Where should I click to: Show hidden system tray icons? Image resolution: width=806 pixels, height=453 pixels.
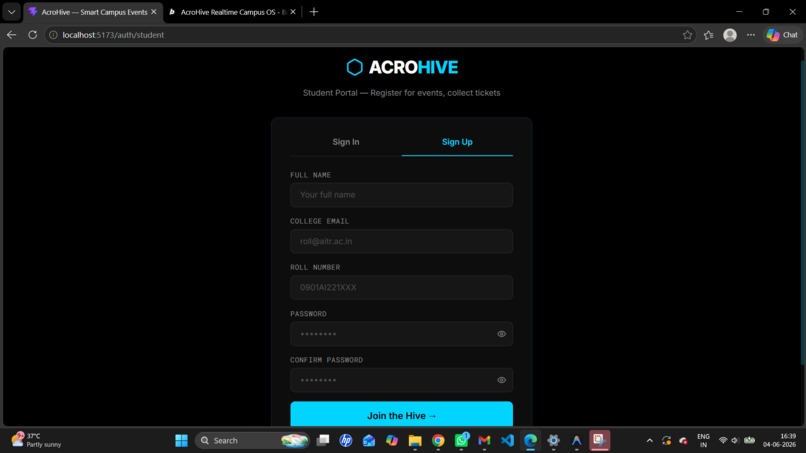(650, 441)
